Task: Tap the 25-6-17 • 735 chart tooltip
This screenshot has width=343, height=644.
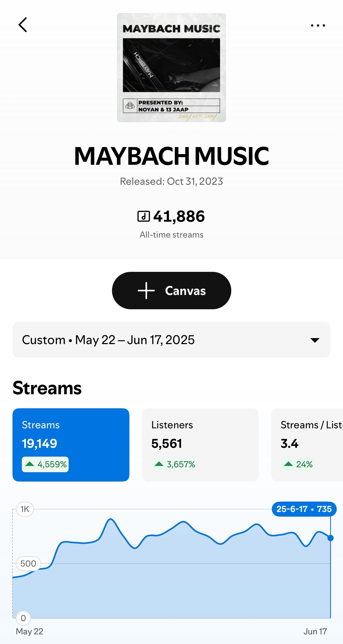Action: pyautogui.click(x=304, y=509)
